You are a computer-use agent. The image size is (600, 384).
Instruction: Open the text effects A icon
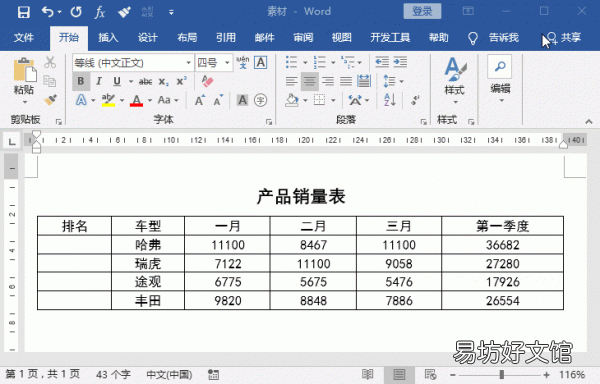(x=81, y=101)
